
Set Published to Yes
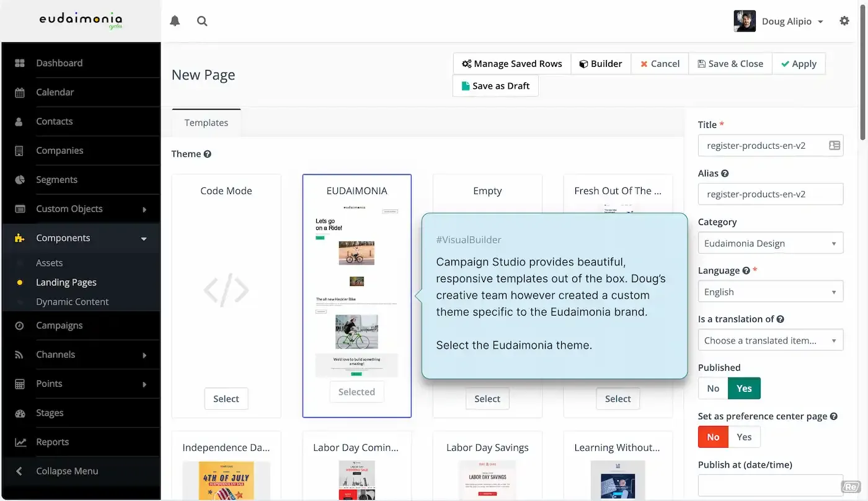744,388
